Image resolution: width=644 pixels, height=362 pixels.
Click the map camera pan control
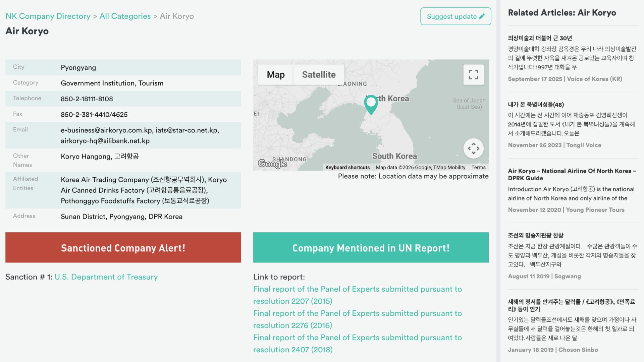473,148
